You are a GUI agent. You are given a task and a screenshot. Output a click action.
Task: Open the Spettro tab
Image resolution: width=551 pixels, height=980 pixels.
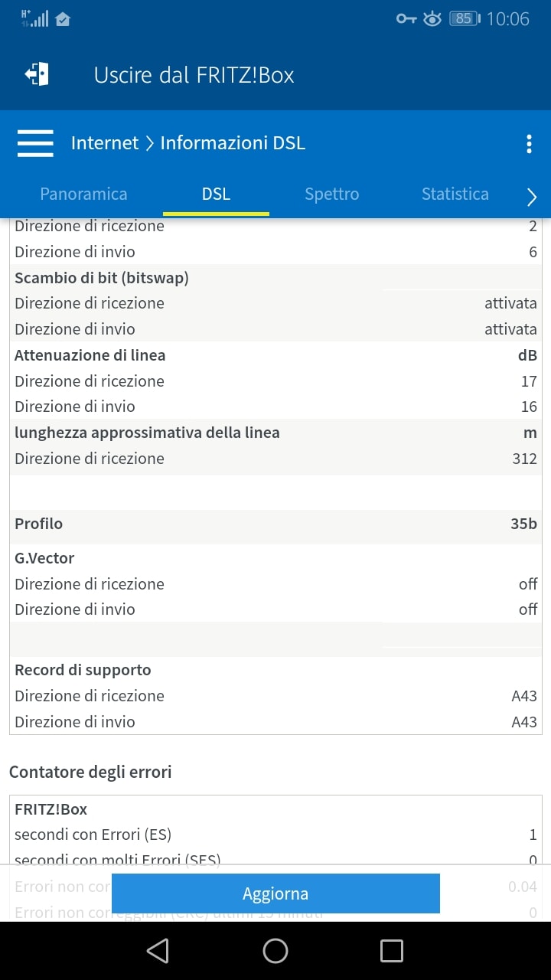click(331, 194)
